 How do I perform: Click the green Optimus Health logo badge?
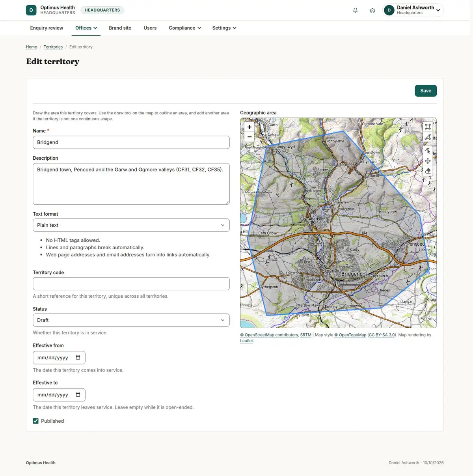click(31, 10)
